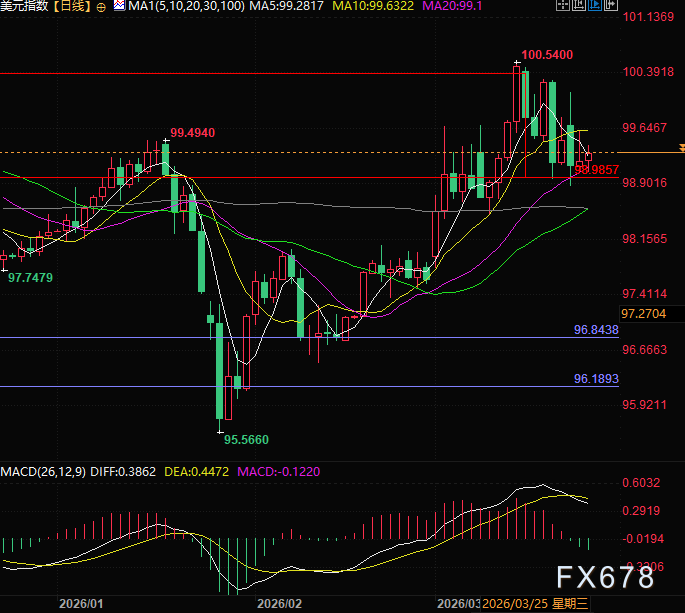Click the circled plus icon beside 日线

coord(101,7)
